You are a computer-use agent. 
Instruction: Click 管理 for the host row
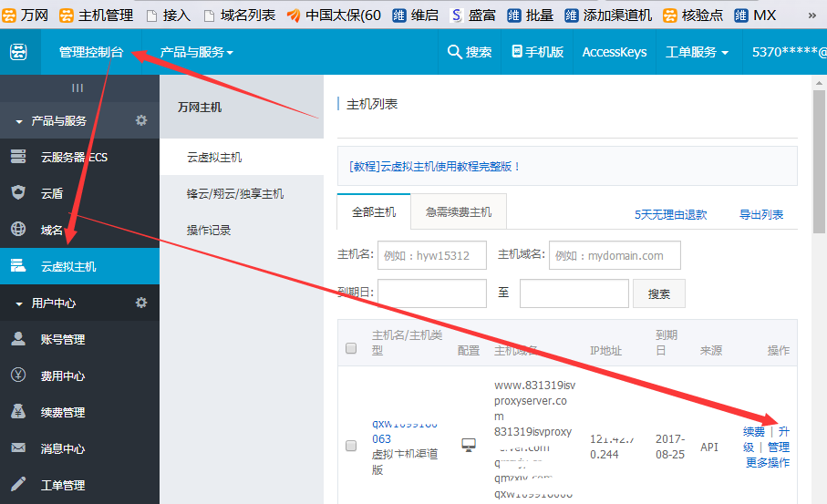tap(779, 447)
